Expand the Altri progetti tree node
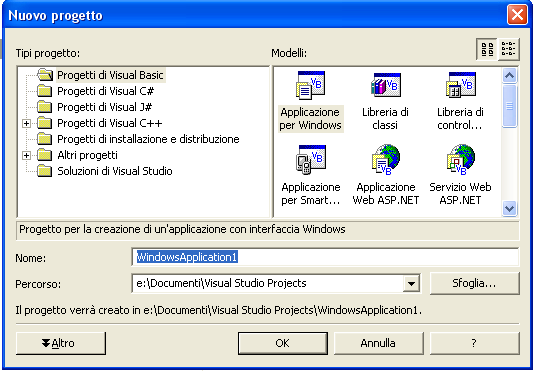 pos(26,155)
